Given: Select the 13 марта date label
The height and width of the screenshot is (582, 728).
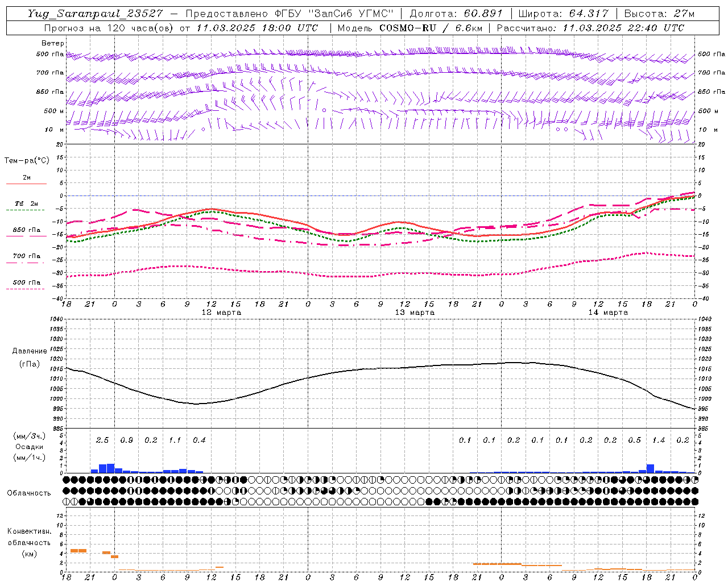Looking at the screenshot, I should click(415, 313).
